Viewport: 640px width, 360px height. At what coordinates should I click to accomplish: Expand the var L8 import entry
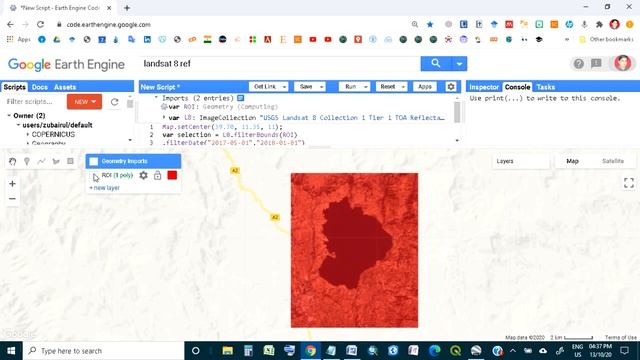point(164,118)
